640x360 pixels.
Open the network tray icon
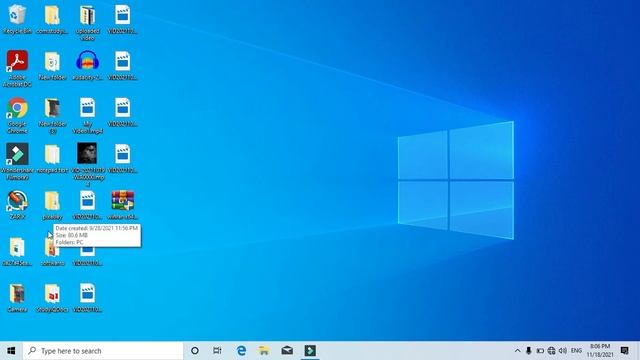tap(551, 351)
